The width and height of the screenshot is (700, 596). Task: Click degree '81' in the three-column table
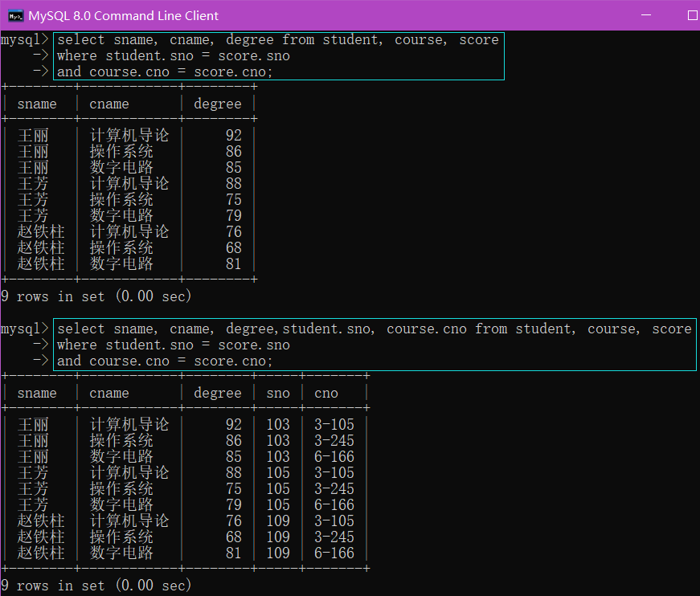pos(234,263)
